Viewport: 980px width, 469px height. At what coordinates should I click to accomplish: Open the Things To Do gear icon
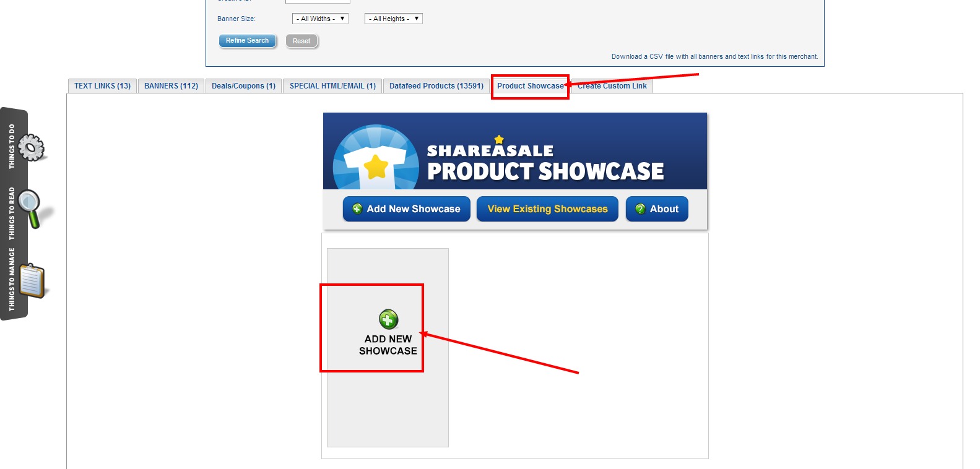coord(31,148)
